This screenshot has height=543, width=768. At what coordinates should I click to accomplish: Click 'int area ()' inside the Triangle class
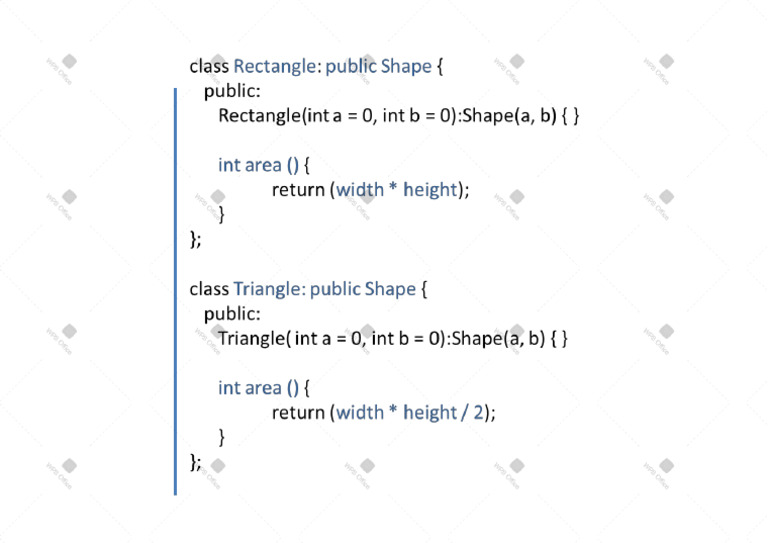(x=258, y=388)
